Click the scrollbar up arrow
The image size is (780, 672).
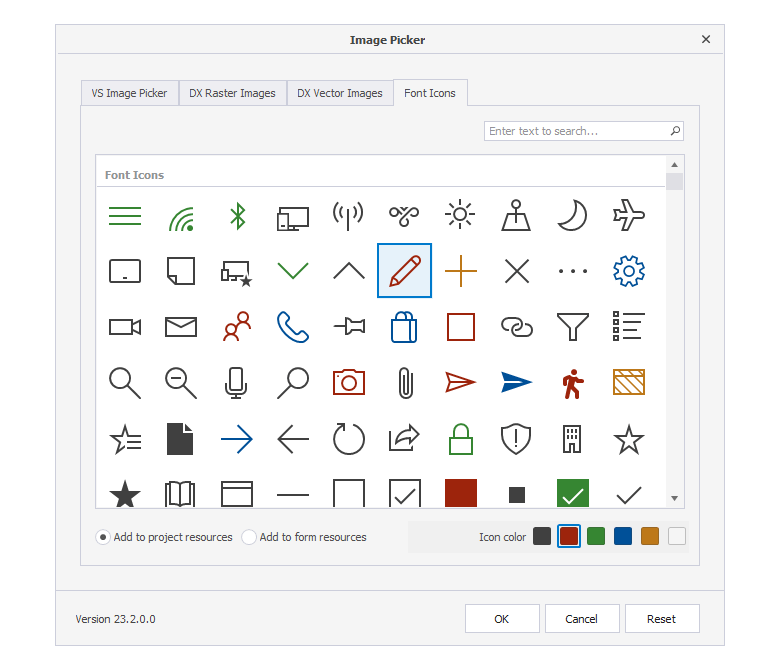pos(675,165)
